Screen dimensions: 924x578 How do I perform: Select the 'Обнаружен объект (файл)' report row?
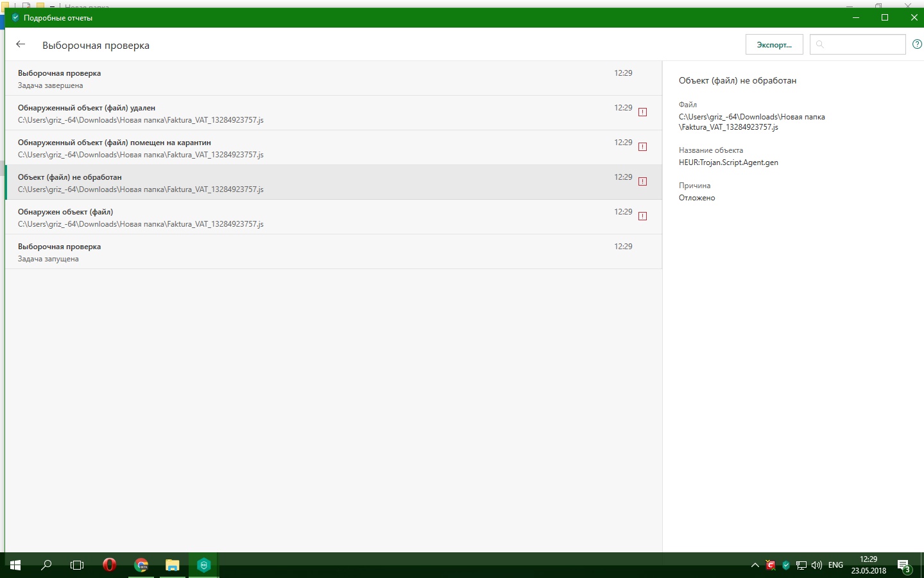point(334,217)
